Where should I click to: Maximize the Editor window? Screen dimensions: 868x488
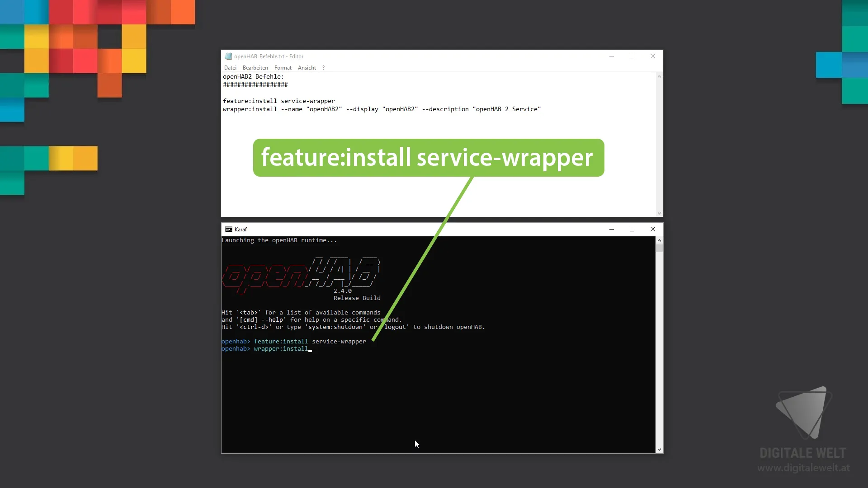pyautogui.click(x=632, y=56)
